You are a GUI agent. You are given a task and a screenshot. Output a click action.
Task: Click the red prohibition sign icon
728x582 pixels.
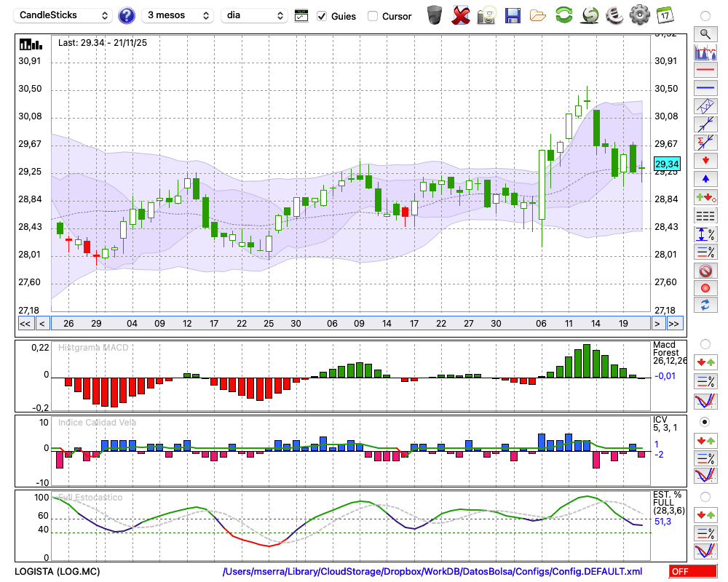click(x=705, y=271)
